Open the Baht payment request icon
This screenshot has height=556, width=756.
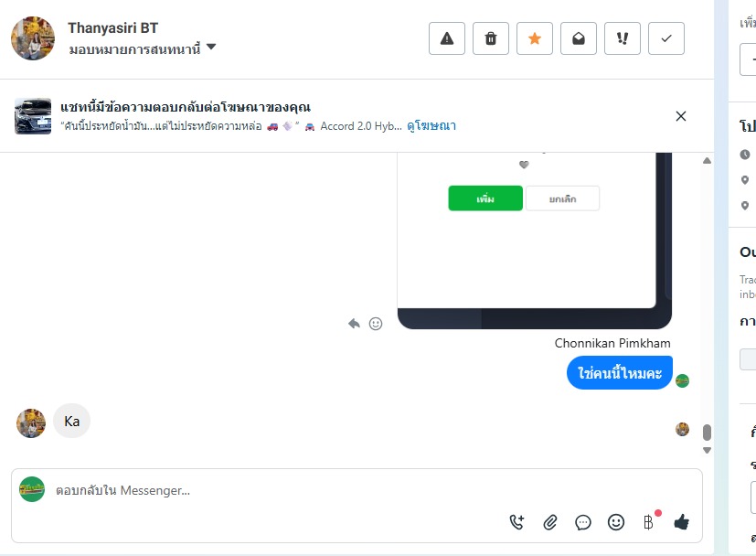click(x=649, y=522)
